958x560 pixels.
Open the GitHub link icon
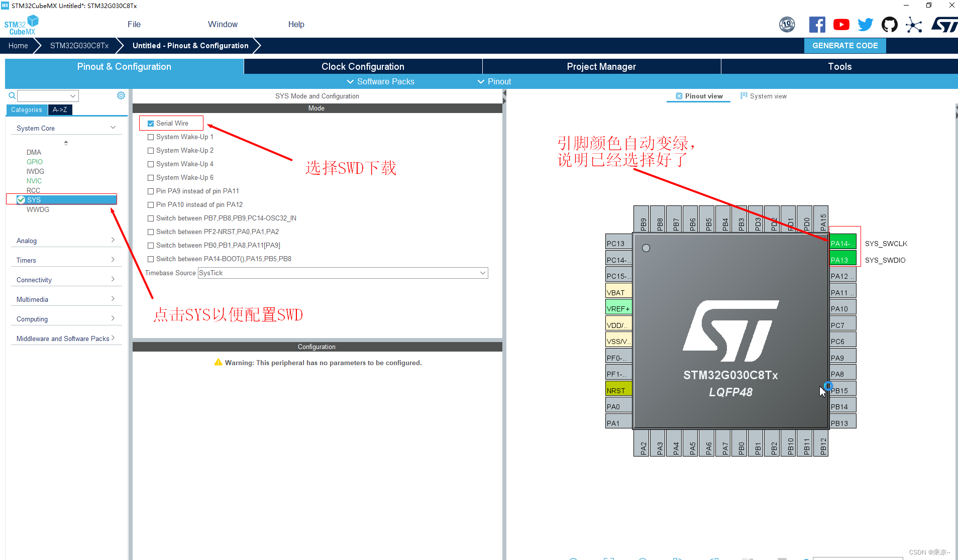click(x=889, y=25)
